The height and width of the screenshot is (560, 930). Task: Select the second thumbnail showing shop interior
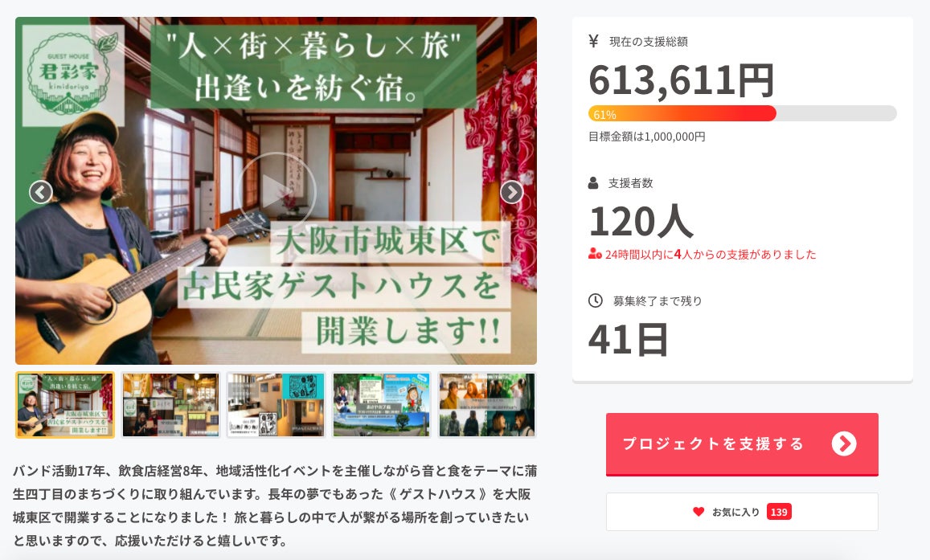click(170, 405)
